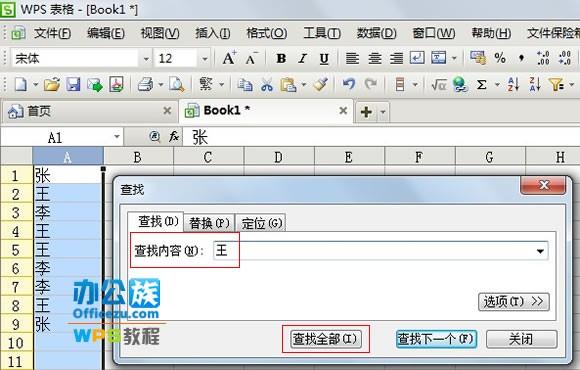The height and width of the screenshot is (370, 580).
Task: Click the Undo arrow icon
Action: click(x=348, y=85)
